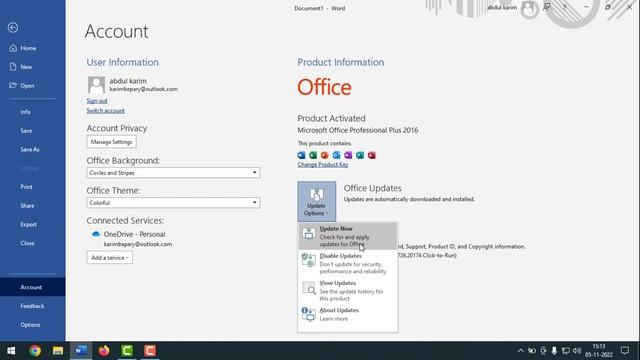Launch Firefox from the taskbar
Viewport: 640px width, 360px height.
click(x=104, y=351)
